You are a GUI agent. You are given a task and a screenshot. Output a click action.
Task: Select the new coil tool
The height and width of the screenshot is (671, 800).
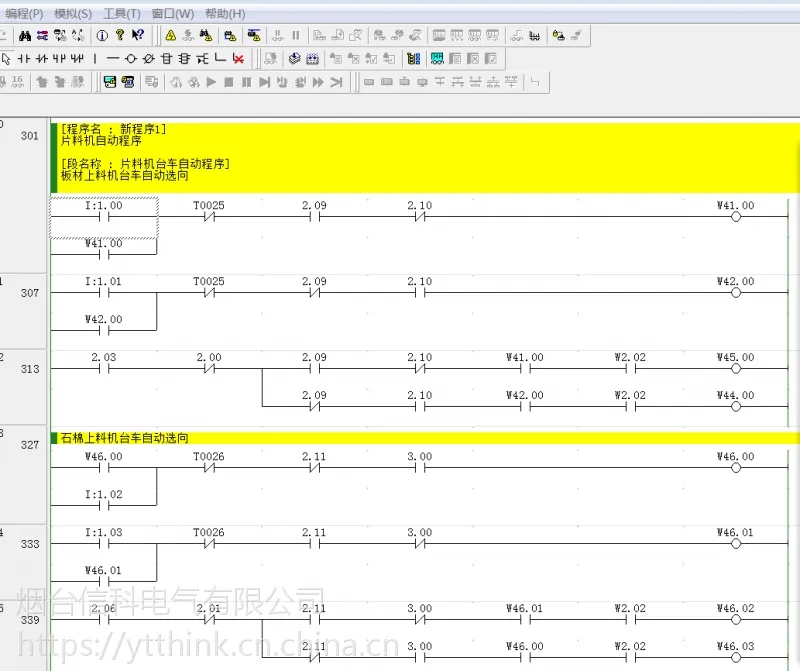pyautogui.click(x=131, y=59)
